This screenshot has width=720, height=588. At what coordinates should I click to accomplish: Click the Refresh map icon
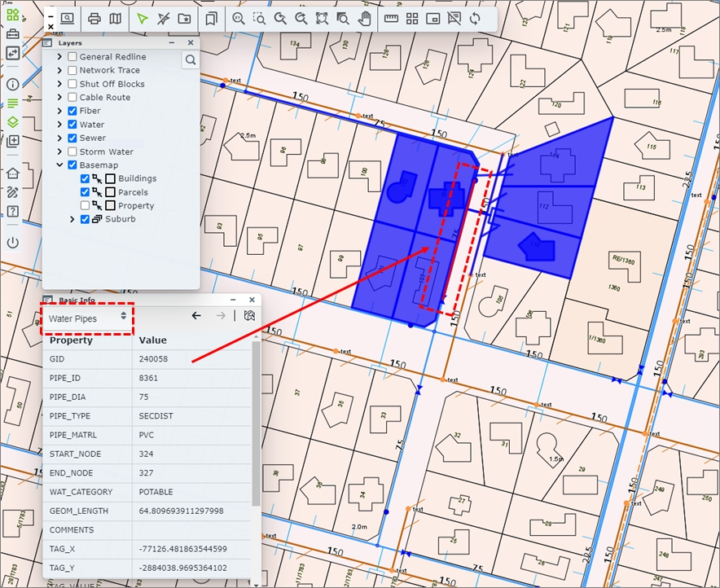point(476,19)
